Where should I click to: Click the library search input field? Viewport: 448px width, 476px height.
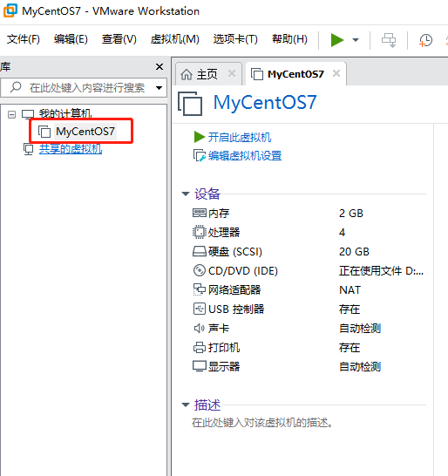[84, 88]
